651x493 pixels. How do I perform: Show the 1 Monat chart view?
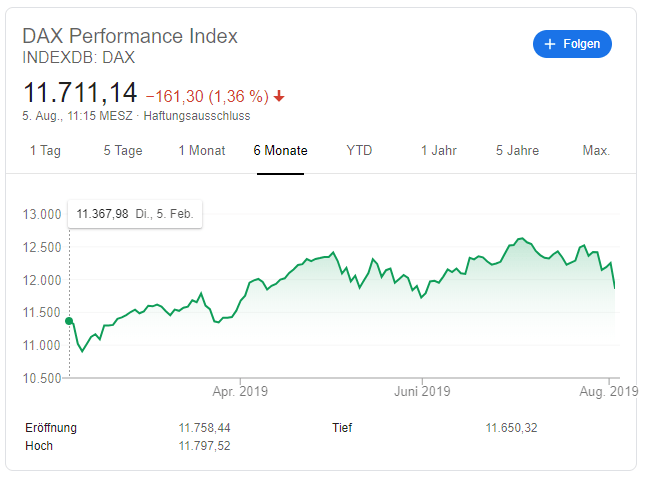click(201, 151)
